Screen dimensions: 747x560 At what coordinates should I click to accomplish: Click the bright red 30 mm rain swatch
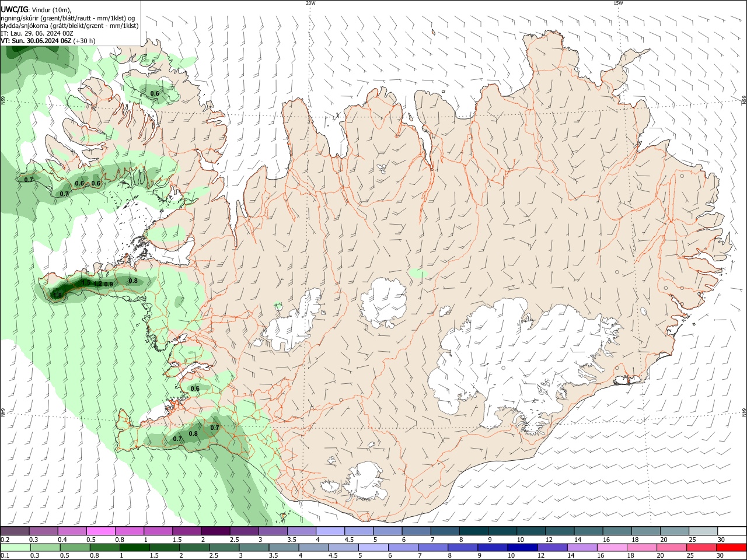pyautogui.click(x=732, y=548)
